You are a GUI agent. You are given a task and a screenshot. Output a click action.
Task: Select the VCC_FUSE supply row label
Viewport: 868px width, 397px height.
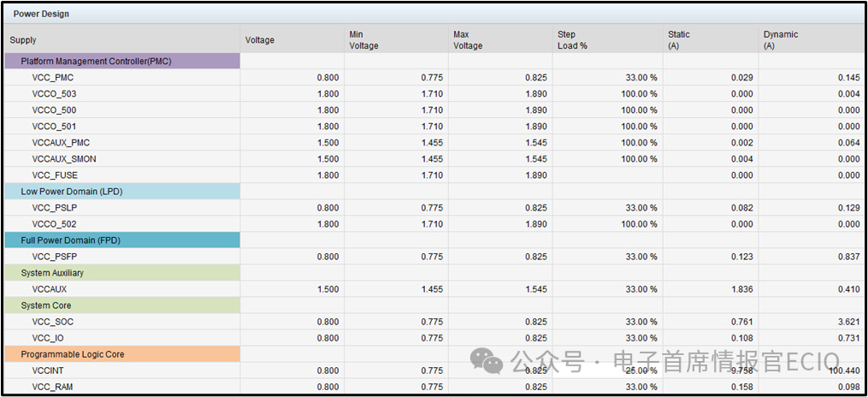coord(55,175)
